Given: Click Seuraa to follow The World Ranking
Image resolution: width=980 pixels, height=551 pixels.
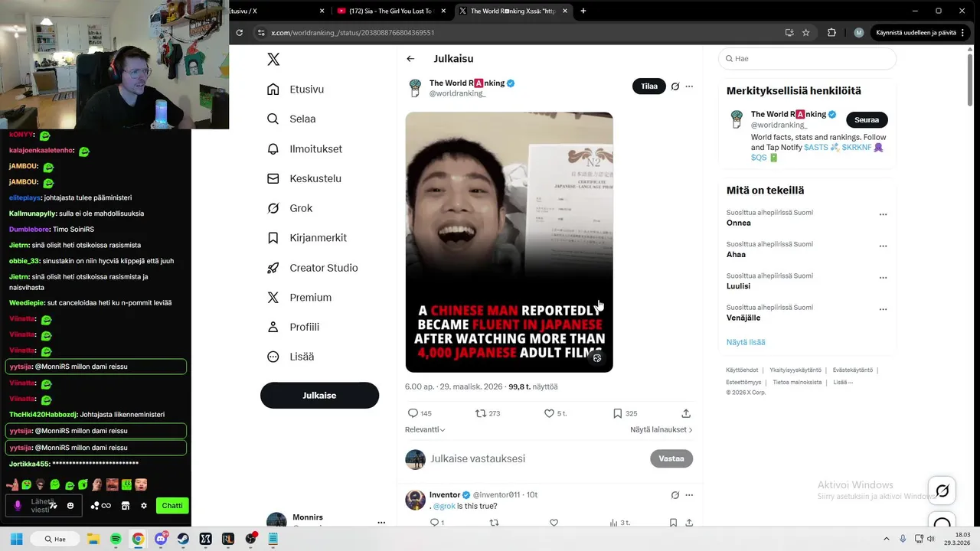Looking at the screenshot, I should (867, 120).
